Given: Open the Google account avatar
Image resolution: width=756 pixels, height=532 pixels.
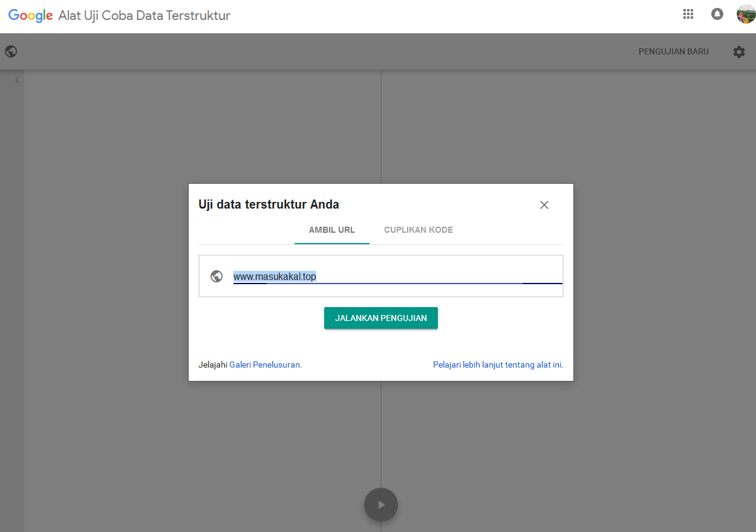Looking at the screenshot, I should pos(746,14).
